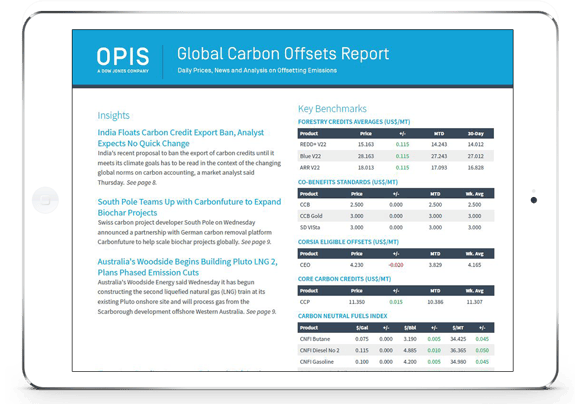Click 30-Day column header in Forestry table
The height and width of the screenshot is (404, 575).
click(x=476, y=133)
